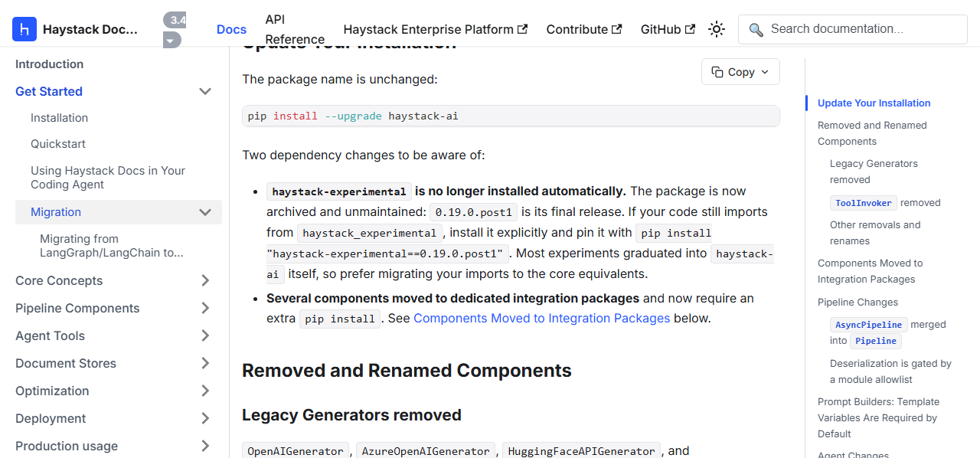This screenshot has height=458, width=980.
Task: Follow Components Moved to Integration Packages link
Action: coord(542,319)
